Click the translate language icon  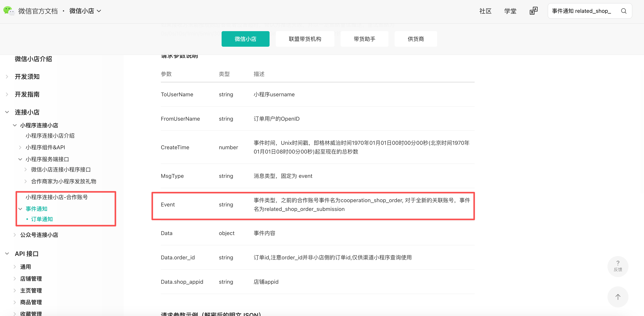click(533, 11)
